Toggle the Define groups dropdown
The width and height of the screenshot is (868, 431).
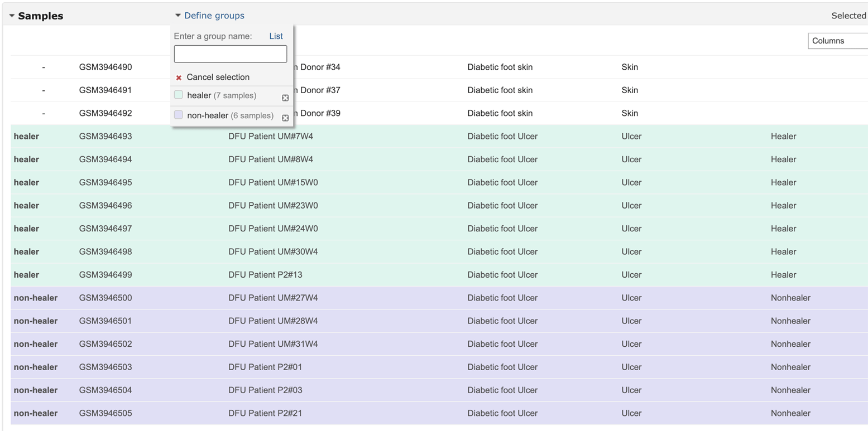pos(210,16)
